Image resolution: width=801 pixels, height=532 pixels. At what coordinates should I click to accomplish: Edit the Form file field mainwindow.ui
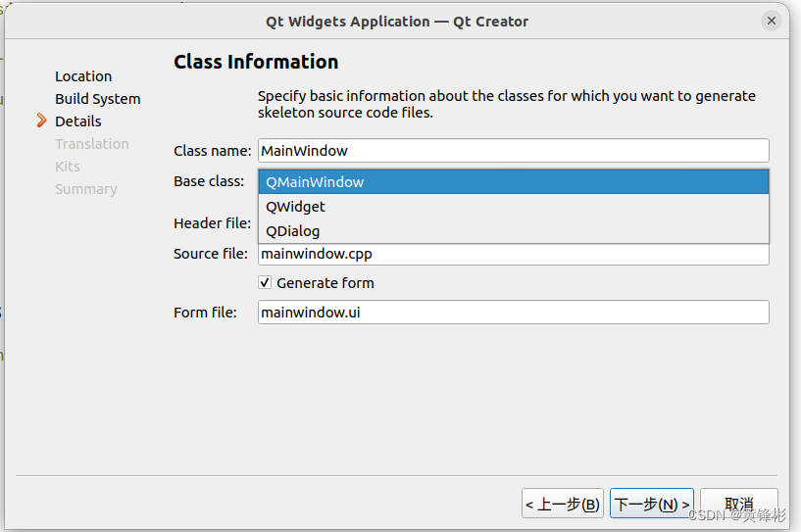click(x=514, y=312)
